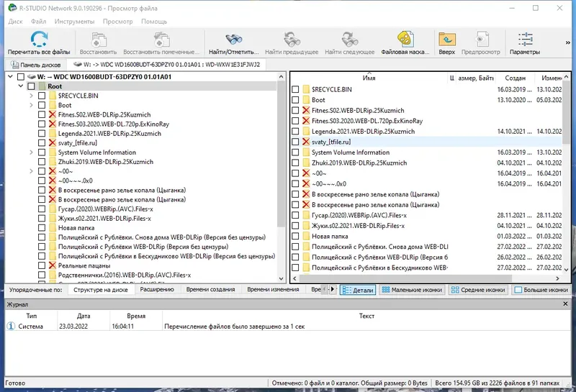Screen dimensions: 576x392
Task: Click the drive icon next to W: WDC root
Action: tap(32, 77)
